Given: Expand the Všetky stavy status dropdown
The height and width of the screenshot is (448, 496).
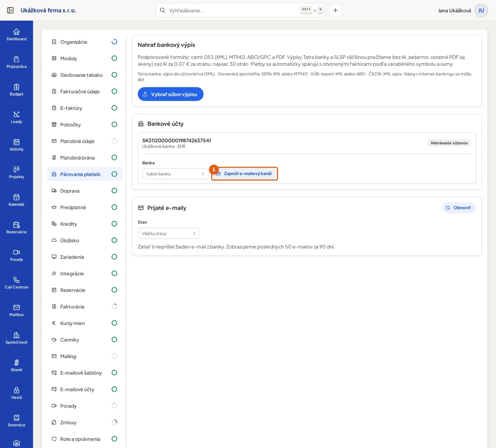Looking at the screenshot, I should [169, 233].
